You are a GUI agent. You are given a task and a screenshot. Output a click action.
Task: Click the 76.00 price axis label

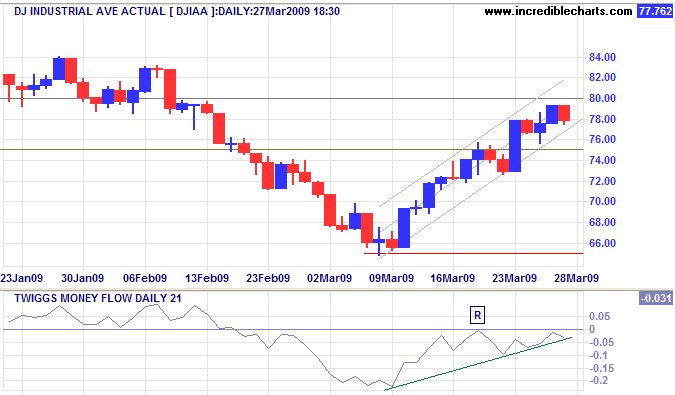[x=602, y=139]
